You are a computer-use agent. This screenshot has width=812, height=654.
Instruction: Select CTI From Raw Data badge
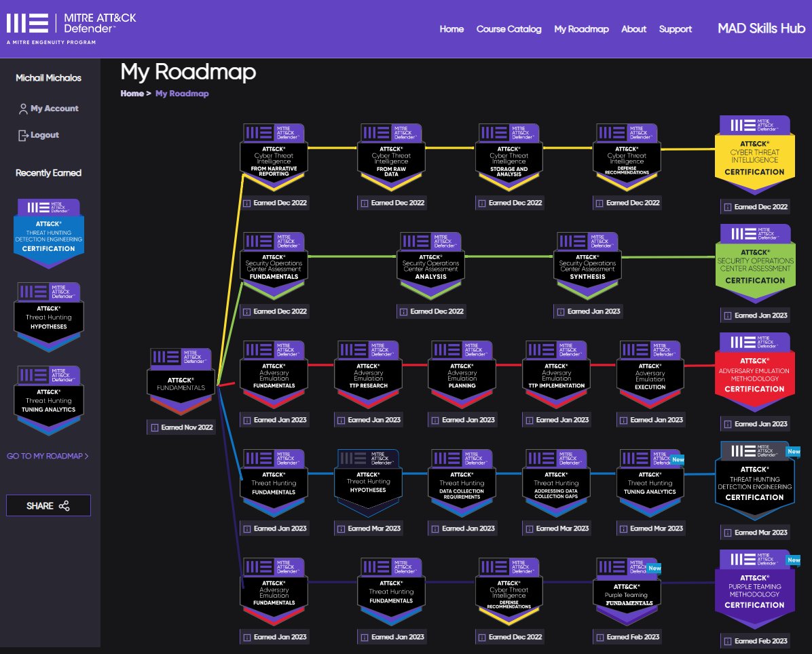click(391, 157)
